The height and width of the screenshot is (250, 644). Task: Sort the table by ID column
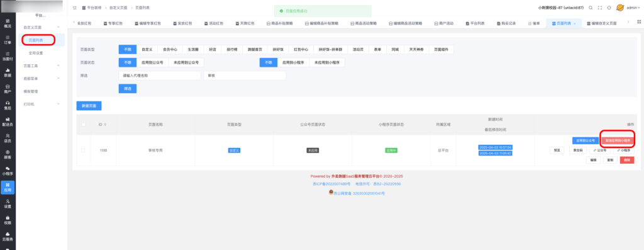click(x=103, y=124)
